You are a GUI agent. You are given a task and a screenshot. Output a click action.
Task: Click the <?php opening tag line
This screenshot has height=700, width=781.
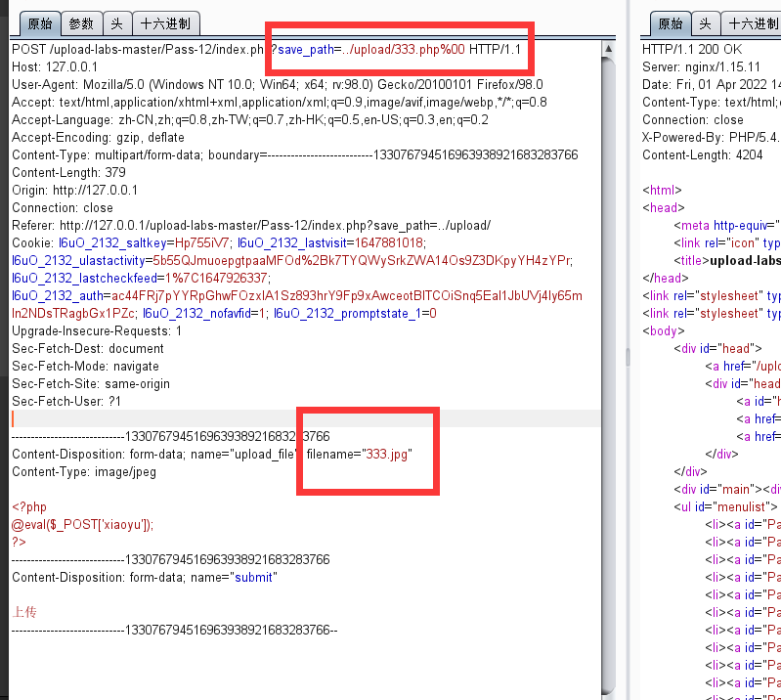pyautogui.click(x=29, y=506)
